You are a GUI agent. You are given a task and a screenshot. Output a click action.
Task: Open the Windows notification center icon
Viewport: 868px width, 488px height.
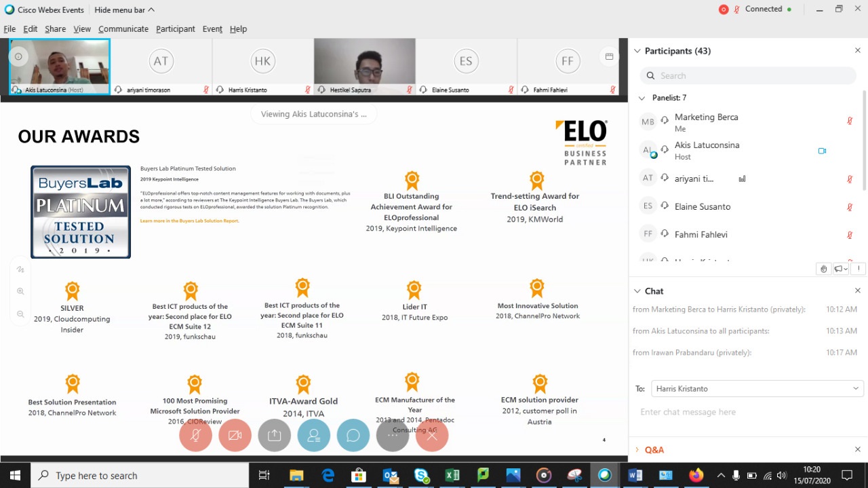pos(846,475)
